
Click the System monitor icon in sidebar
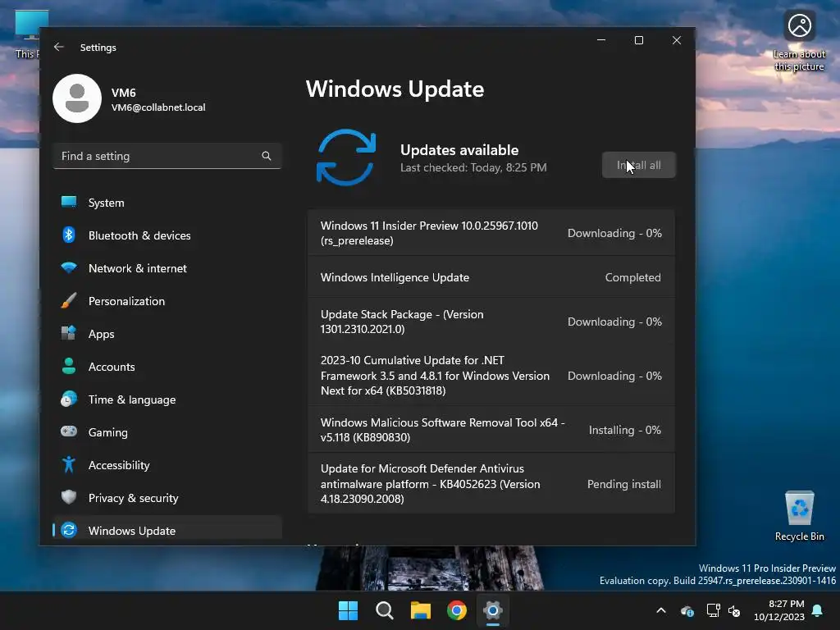69,202
